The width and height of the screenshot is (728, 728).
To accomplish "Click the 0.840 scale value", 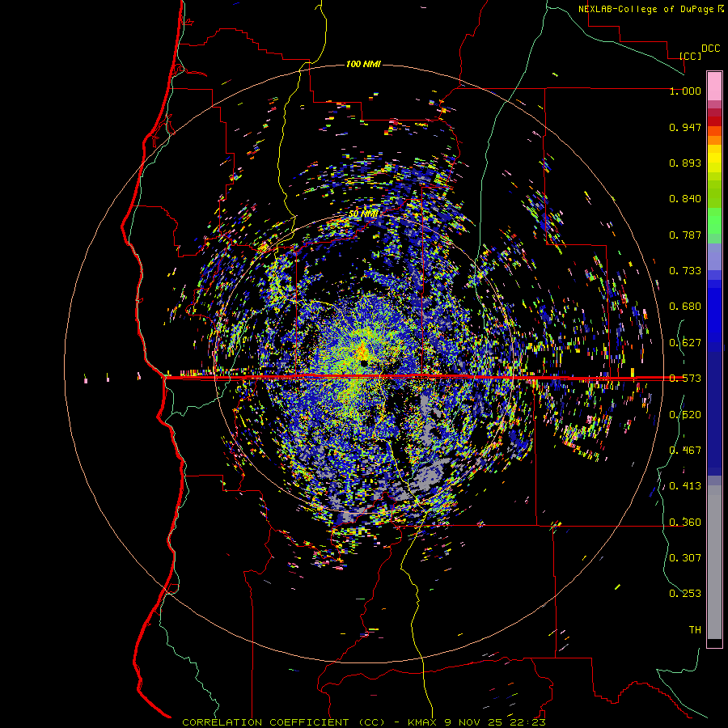I will pos(685,199).
